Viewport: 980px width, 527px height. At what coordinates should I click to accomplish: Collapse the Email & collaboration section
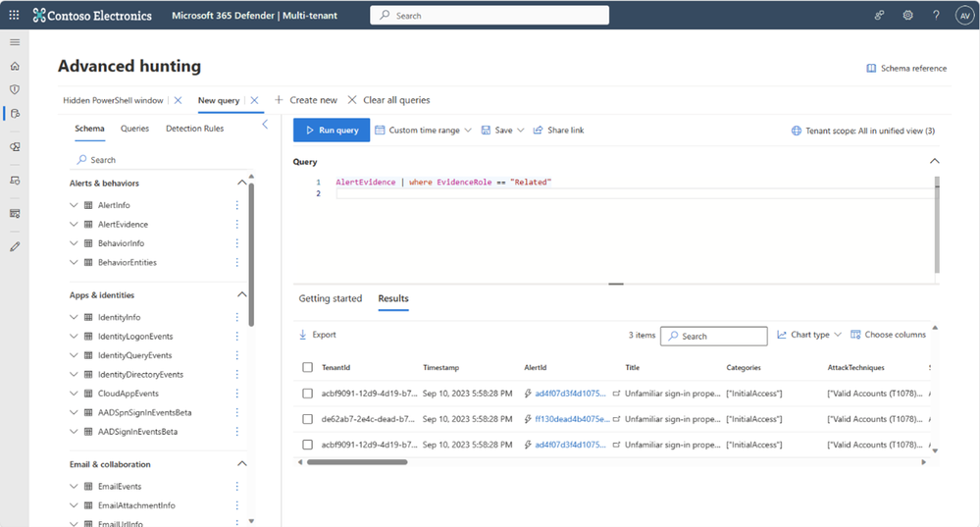pos(242,464)
